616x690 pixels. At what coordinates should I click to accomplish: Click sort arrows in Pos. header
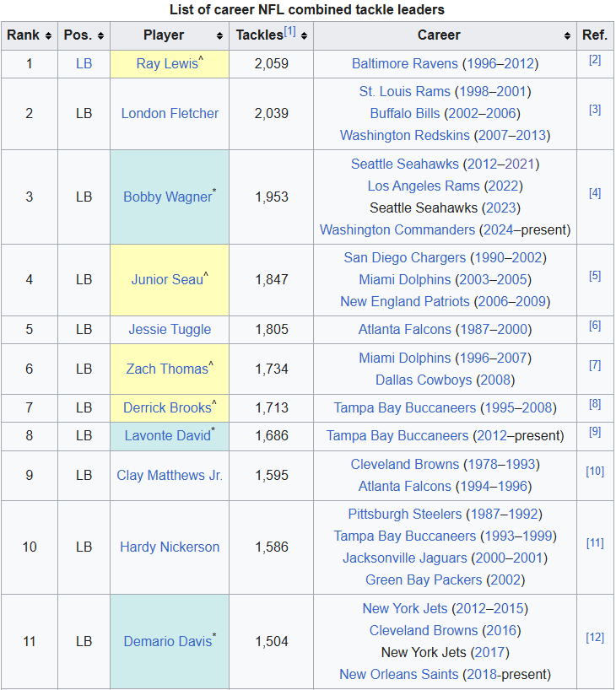pos(101,36)
